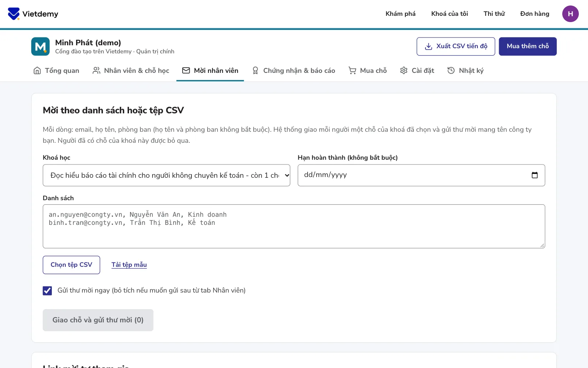Click the Danh sách textarea resize handle
The width and height of the screenshot is (588, 368).
542,245
